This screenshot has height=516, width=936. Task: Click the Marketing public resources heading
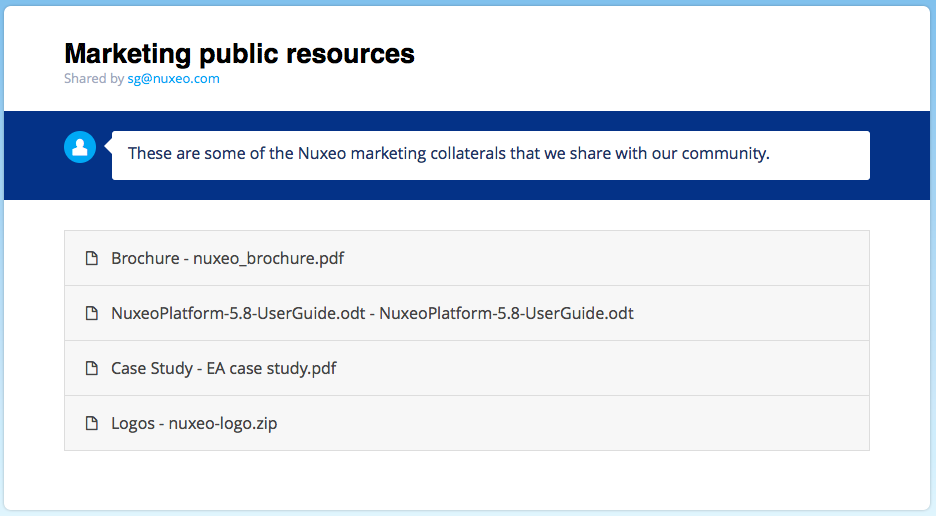coord(239,54)
